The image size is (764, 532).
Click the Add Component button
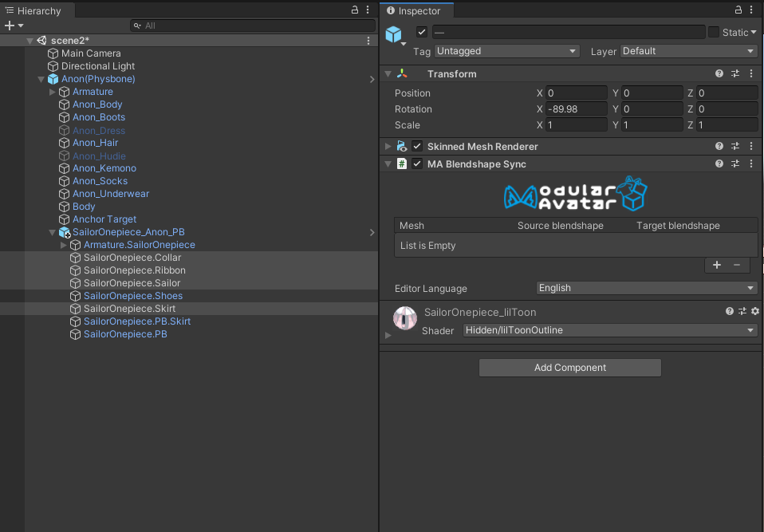pyautogui.click(x=570, y=368)
